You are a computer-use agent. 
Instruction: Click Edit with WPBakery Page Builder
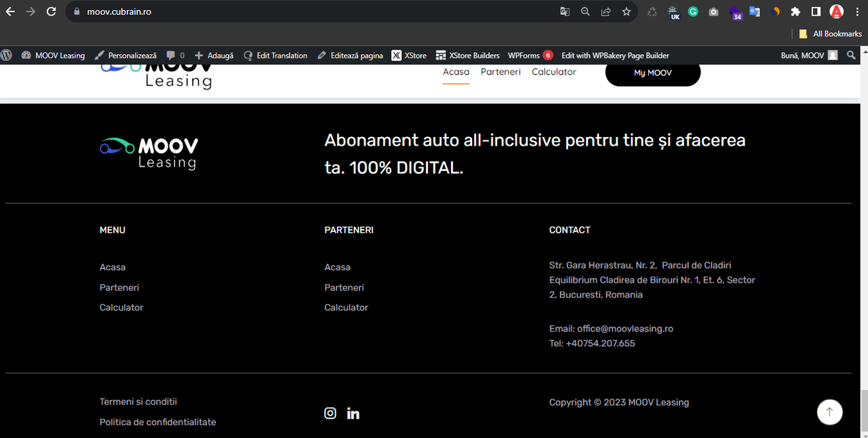[615, 56]
